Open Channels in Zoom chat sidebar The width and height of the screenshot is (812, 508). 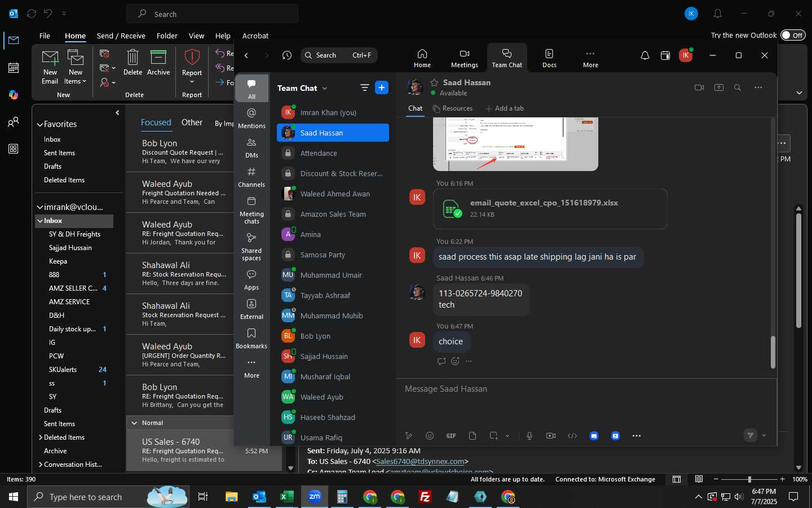tap(251, 177)
